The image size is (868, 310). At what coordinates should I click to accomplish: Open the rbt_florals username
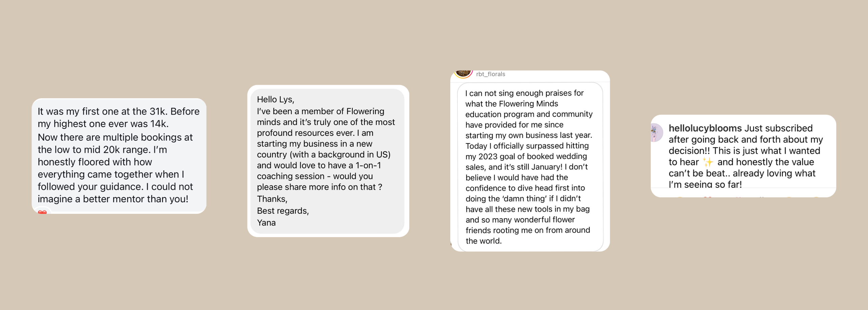click(x=491, y=74)
